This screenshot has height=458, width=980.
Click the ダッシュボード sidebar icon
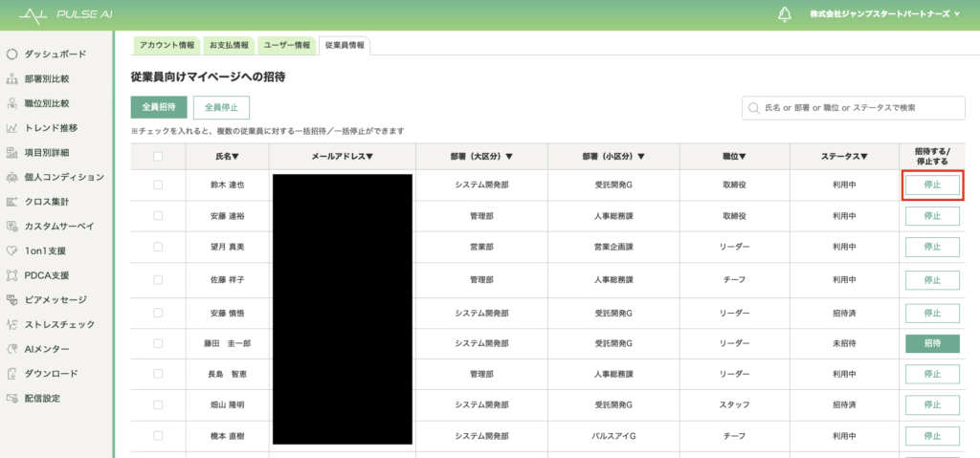[11, 55]
